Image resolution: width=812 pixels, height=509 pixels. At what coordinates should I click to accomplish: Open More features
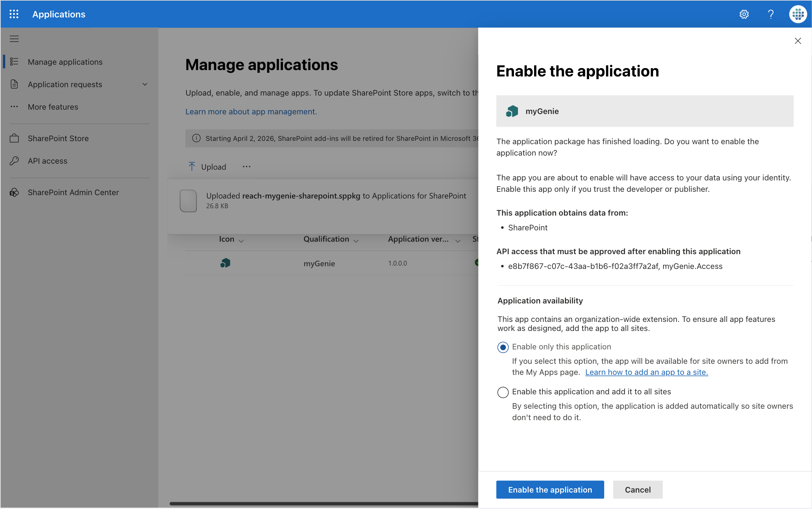click(x=53, y=107)
